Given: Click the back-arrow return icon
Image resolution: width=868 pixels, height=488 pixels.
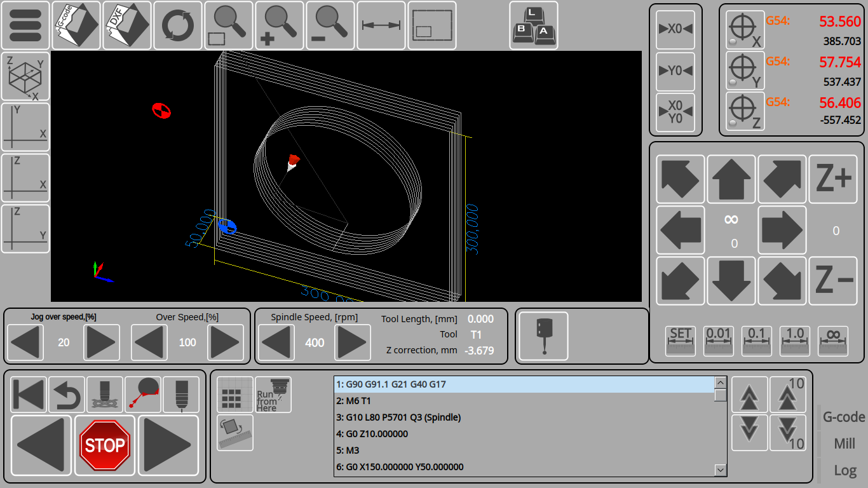Looking at the screenshot, I should point(67,395).
